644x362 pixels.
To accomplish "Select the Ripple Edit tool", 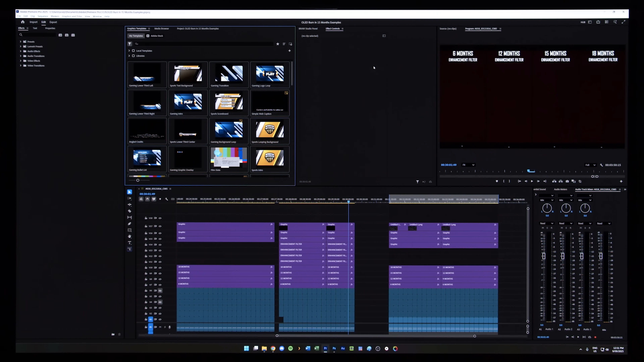I will [x=129, y=205].
